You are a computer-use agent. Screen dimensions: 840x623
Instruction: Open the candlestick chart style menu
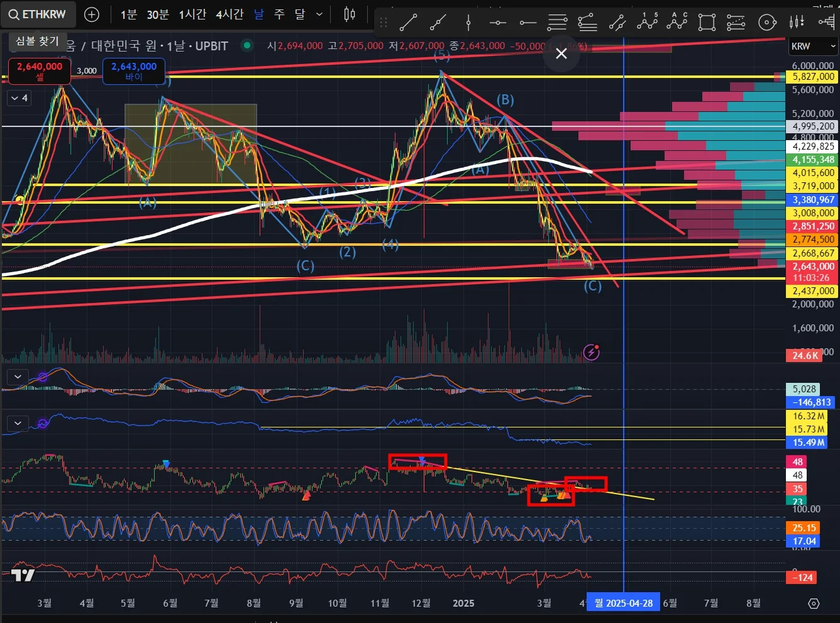(x=350, y=14)
